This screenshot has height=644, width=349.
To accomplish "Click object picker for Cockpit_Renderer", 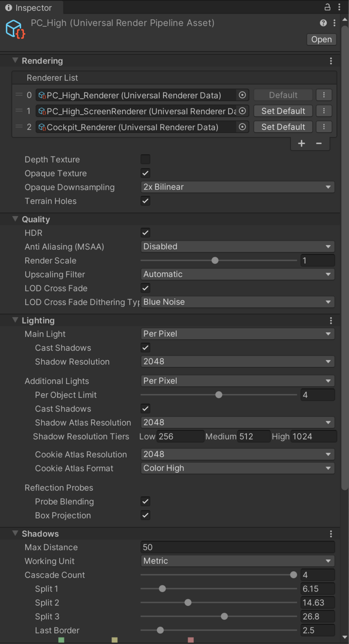I will pyautogui.click(x=242, y=127).
